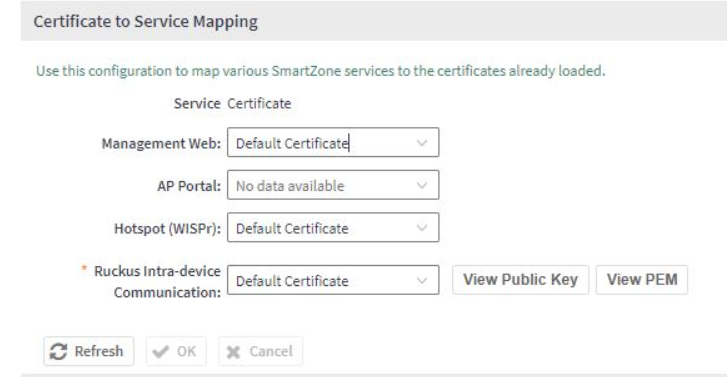The image size is (727, 377).
Task: Click the Hotspot (WISPr) label
Action: pyautogui.click(x=167, y=229)
